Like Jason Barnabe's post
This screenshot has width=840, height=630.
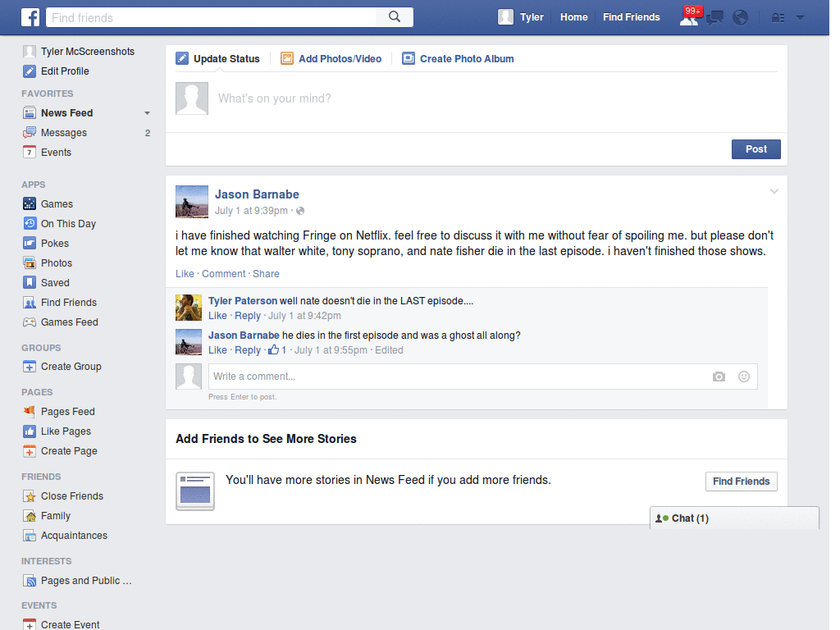pos(185,274)
